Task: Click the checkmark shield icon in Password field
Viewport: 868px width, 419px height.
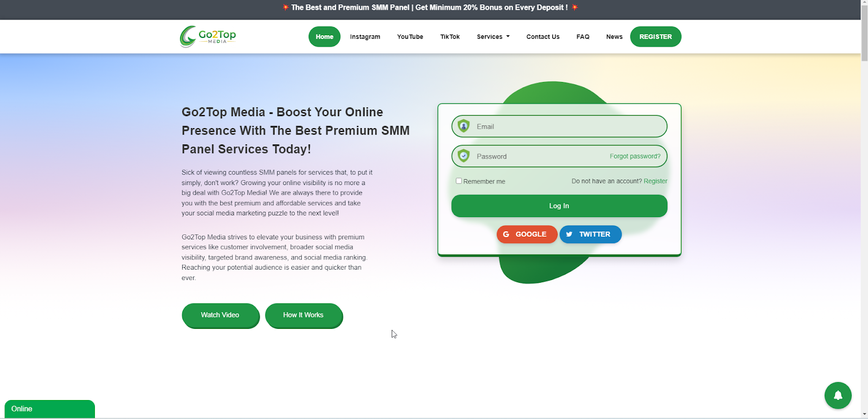Action: click(x=463, y=156)
